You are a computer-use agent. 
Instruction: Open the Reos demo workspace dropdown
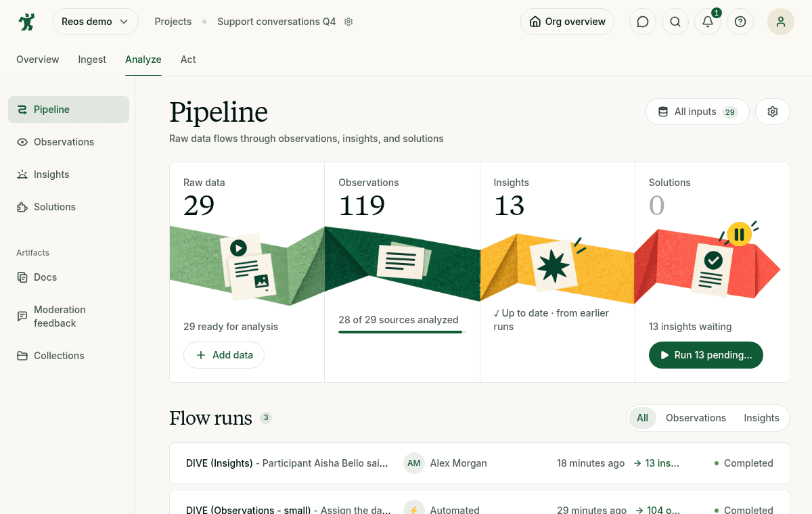click(x=95, y=22)
